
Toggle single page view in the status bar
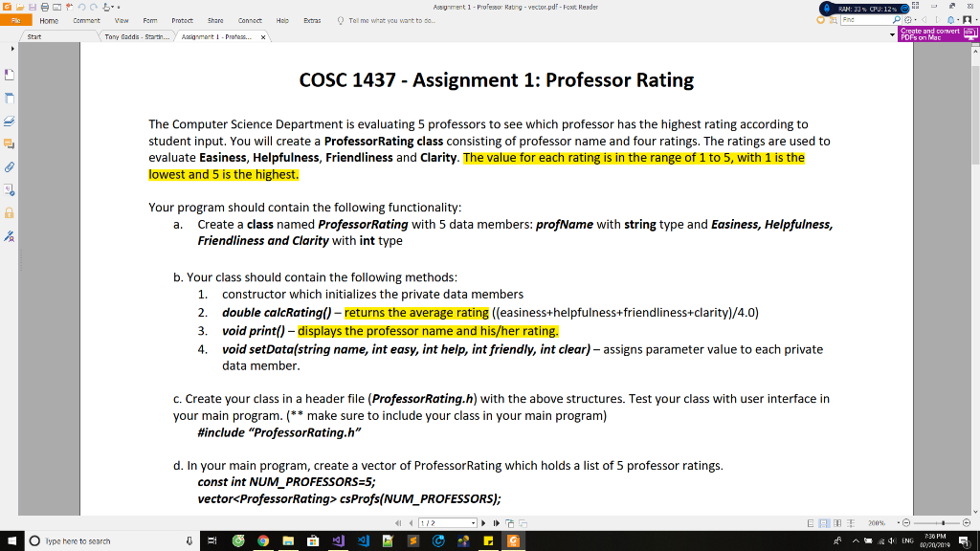811,523
